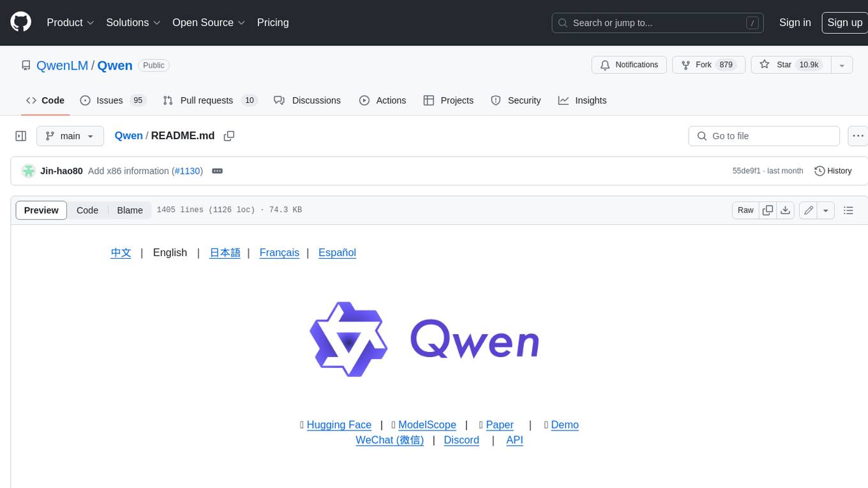The width and height of the screenshot is (868, 488).
Task: Open the QwenLM organization link
Action: pos(63,65)
